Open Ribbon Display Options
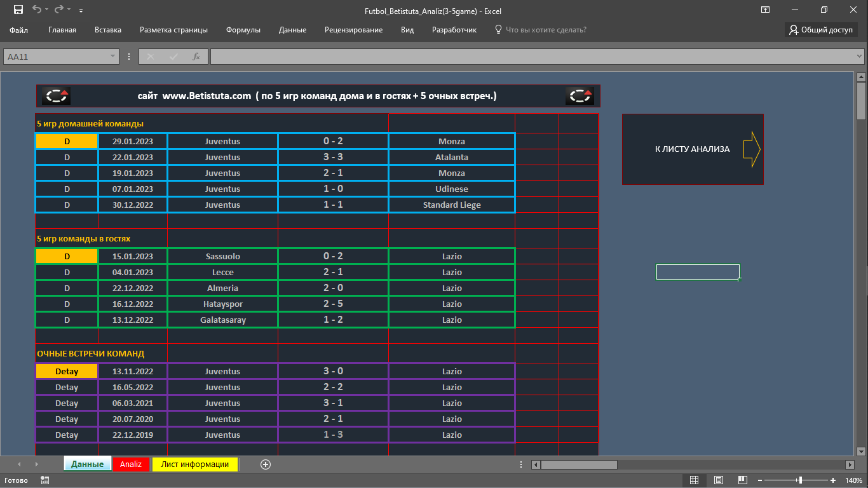The width and height of the screenshot is (868, 488). (765, 10)
